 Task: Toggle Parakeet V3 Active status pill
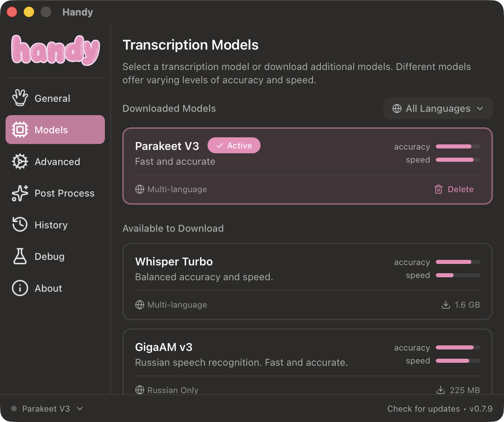coord(234,145)
